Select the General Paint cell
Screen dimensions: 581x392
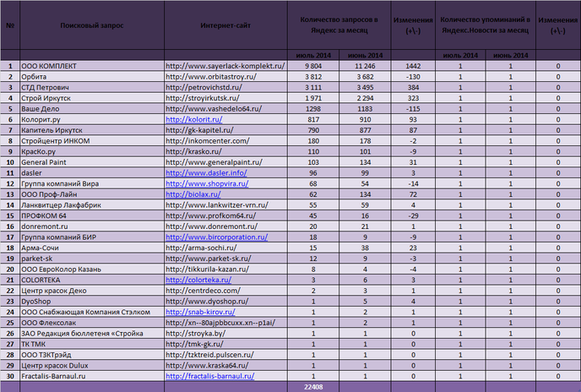coord(92,162)
